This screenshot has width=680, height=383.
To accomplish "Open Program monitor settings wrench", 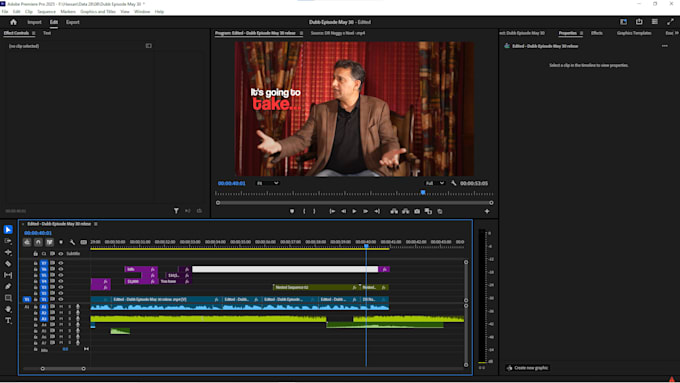I will (454, 183).
